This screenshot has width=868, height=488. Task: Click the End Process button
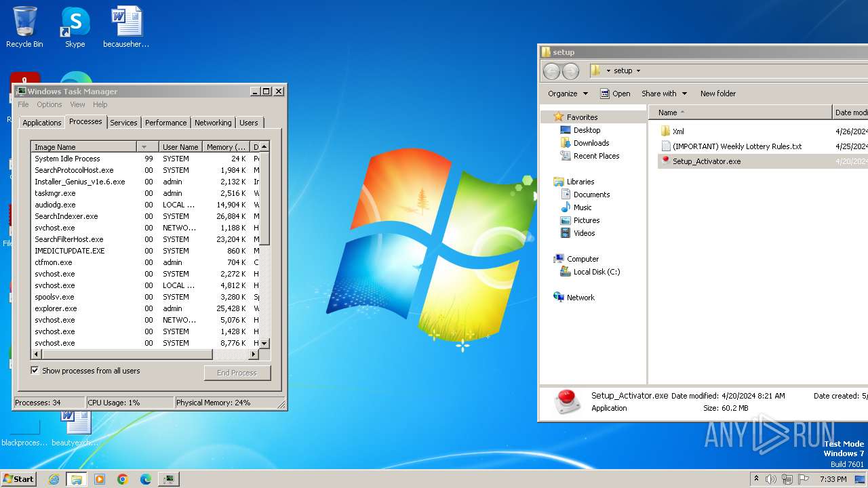[237, 373]
